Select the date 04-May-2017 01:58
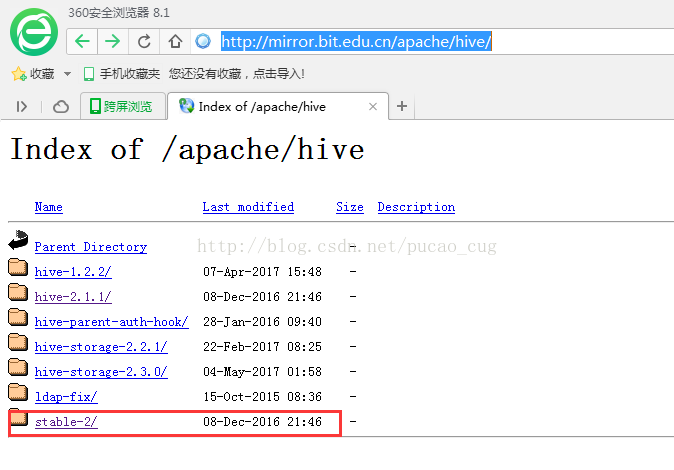The width and height of the screenshot is (674, 470). (x=262, y=372)
